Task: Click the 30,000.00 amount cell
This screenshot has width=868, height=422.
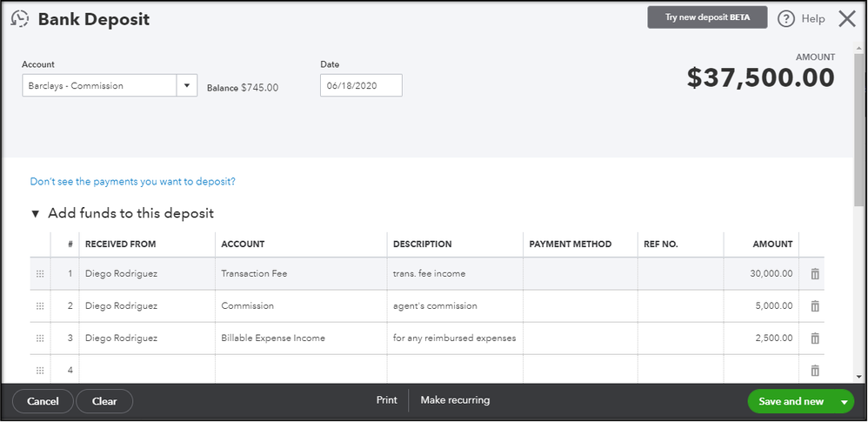Action: click(x=760, y=274)
